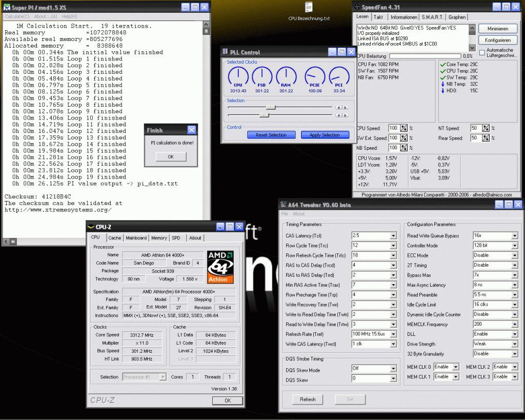This screenshot has width=525, height=420.
Task: Expand the MEM CLK 0 dropdown
Action: click(456, 367)
